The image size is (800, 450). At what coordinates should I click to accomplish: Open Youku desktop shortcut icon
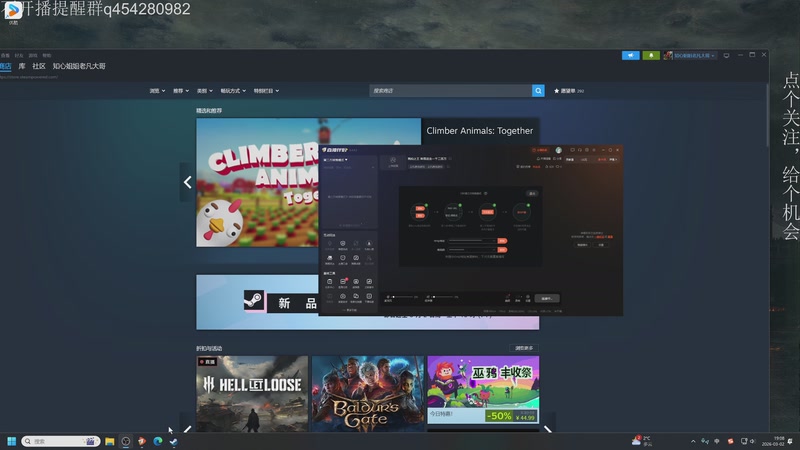(x=13, y=11)
